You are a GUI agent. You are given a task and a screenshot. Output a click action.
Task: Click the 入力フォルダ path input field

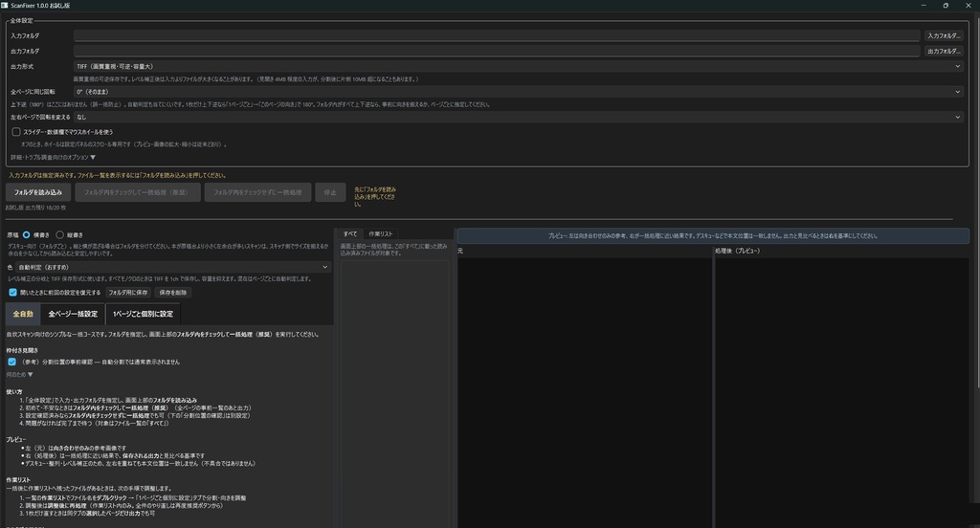coord(497,35)
